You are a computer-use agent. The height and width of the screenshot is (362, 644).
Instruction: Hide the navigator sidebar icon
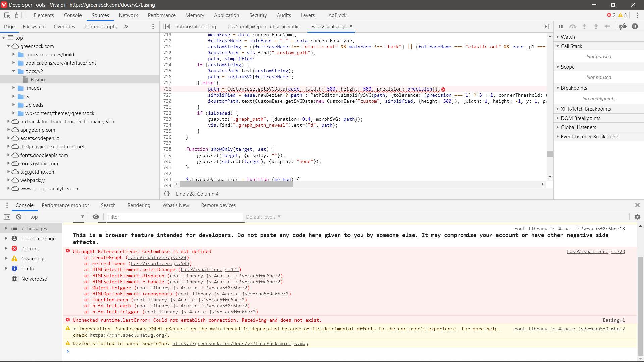click(x=167, y=26)
